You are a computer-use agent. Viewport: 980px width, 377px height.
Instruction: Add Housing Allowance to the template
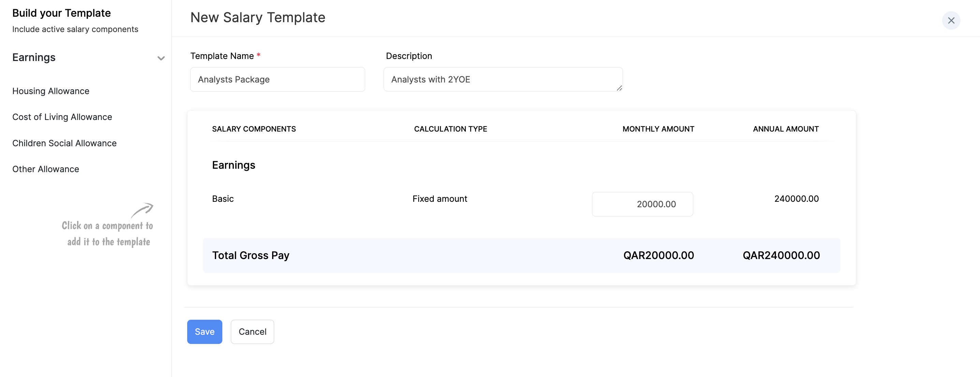coord(50,91)
